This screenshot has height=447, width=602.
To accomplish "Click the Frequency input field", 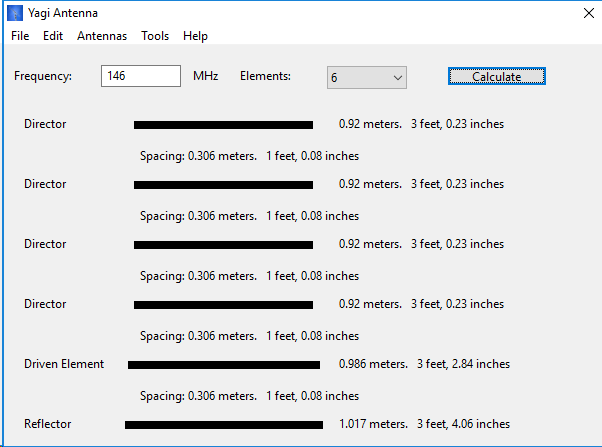I will [139, 76].
